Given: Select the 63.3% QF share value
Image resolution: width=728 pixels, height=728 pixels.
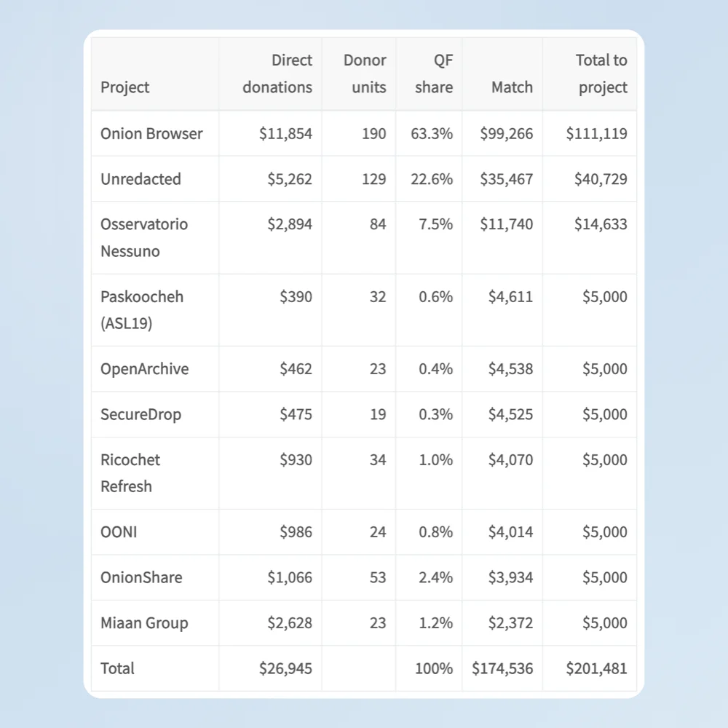Looking at the screenshot, I should click(431, 134).
